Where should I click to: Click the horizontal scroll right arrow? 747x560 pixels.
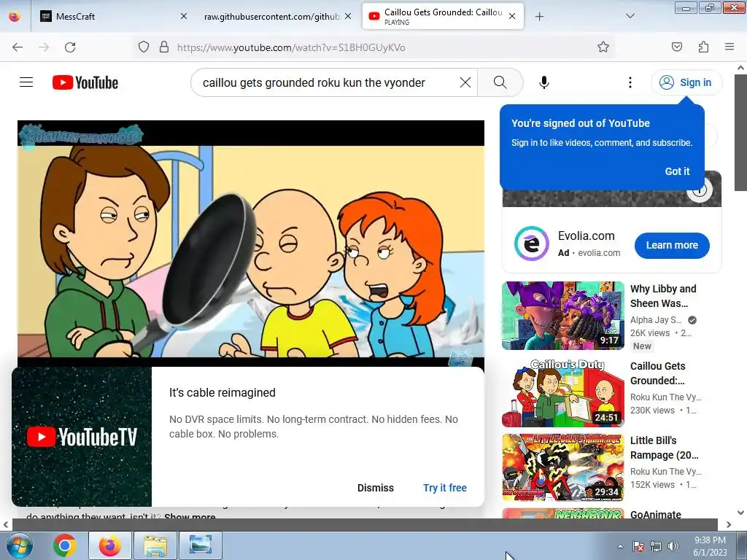(x=729, y=525)
